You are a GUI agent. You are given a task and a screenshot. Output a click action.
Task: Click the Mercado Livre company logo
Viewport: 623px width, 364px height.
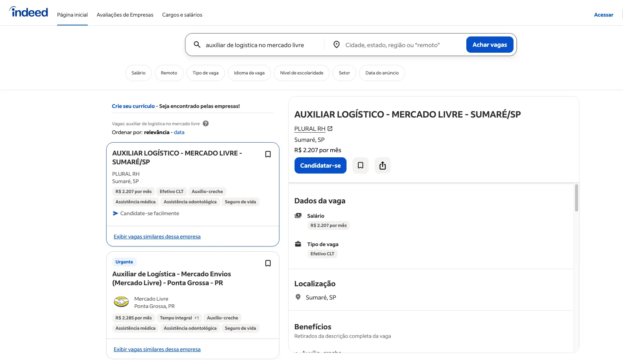coord(121,302)
